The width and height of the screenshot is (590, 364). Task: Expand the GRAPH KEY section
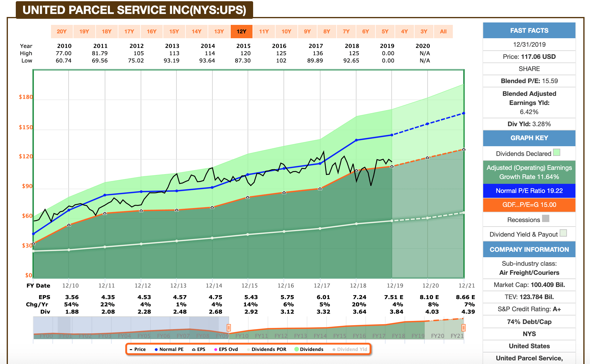click(x=529, y=138)
